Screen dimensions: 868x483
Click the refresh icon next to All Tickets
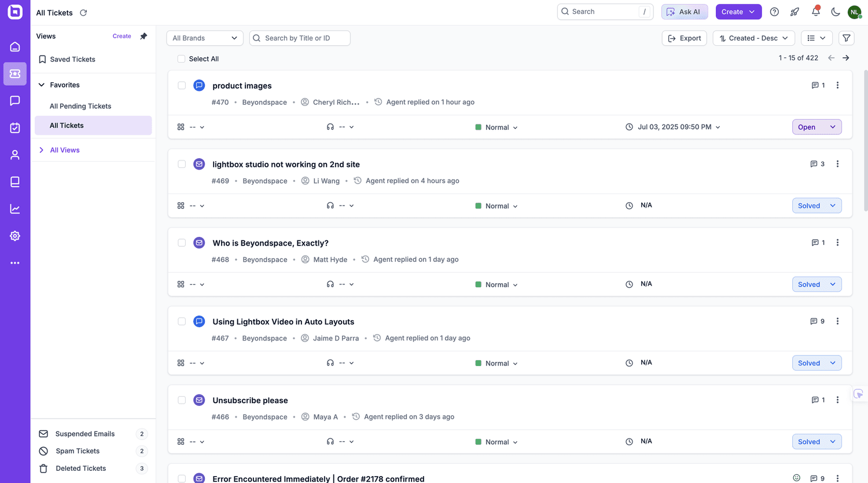[83, 13]
